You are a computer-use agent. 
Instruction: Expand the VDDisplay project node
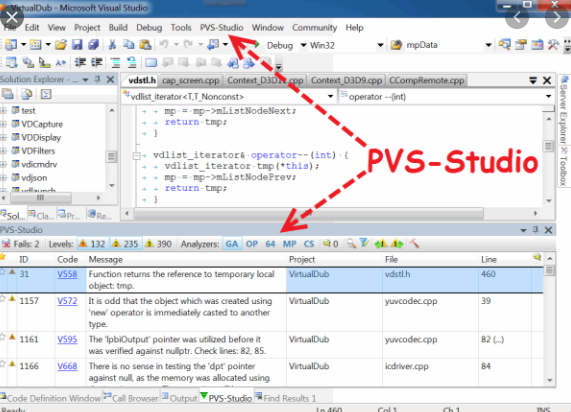coord(3,137)
